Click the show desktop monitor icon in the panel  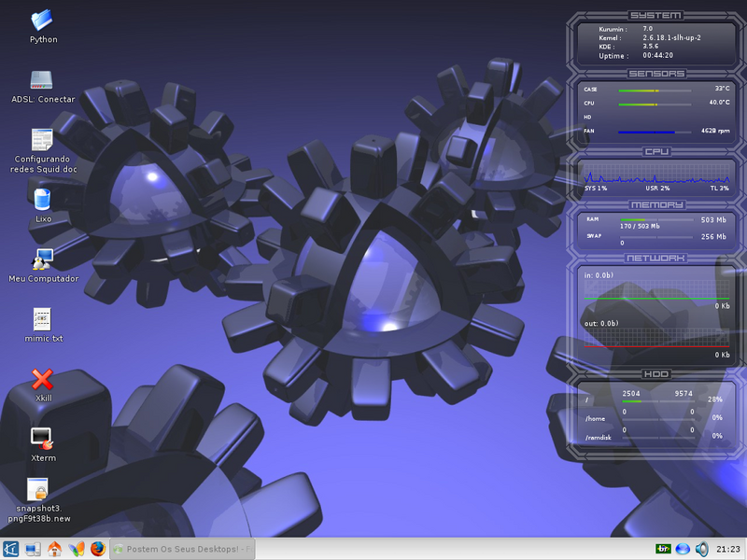coord(33,549)
